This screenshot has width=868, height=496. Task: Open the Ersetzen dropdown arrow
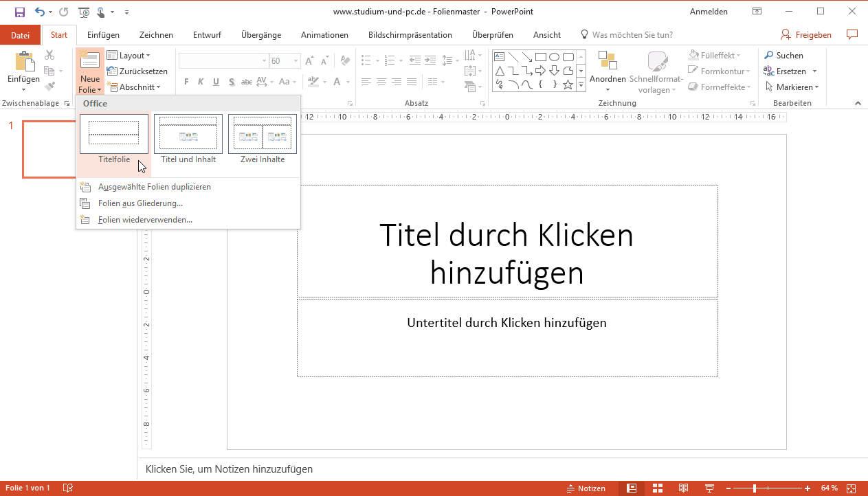[x=814, y=71]
